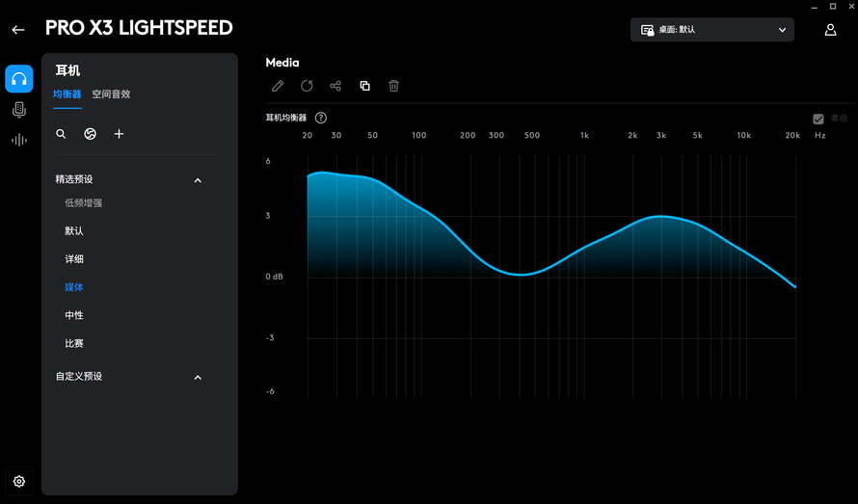Reset the Media preset with circular arrow

click(x=307, y=86)
